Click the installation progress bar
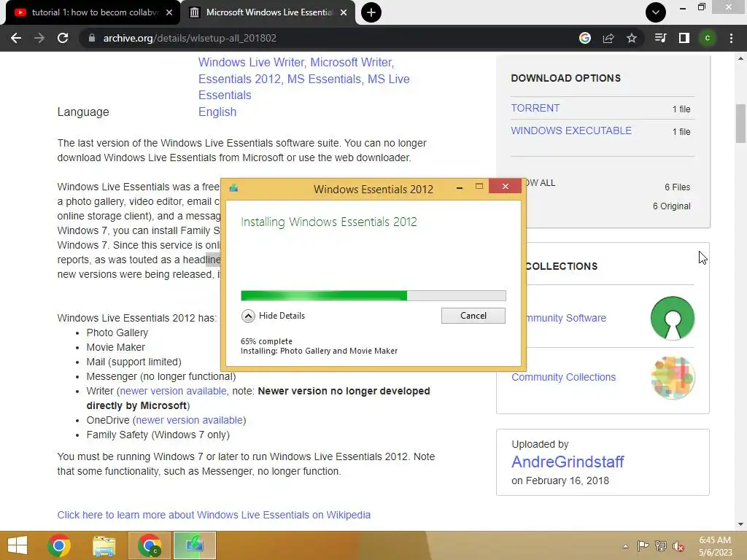Image resolution: width=747 pixels, height=560 pixels. tap(373, 296)
